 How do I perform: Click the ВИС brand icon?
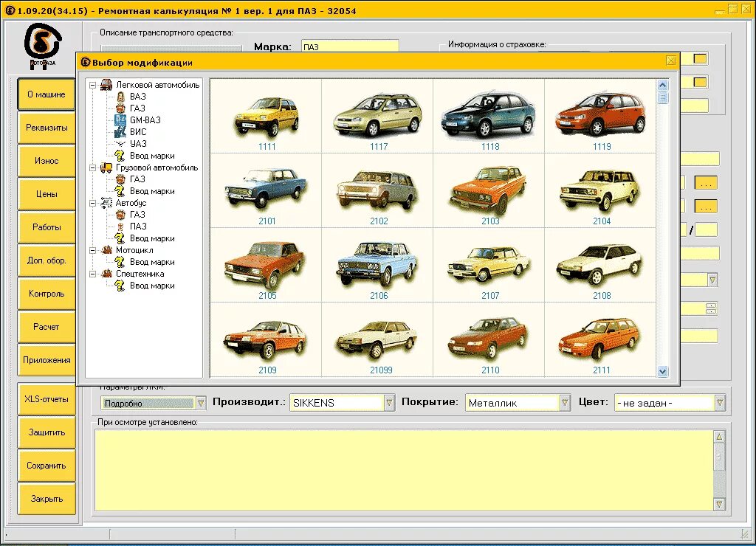120,131
